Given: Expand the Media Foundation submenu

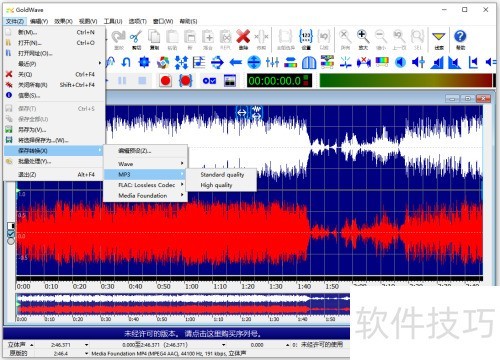Looking at the screenshot, I should click(x=145, y=195).
